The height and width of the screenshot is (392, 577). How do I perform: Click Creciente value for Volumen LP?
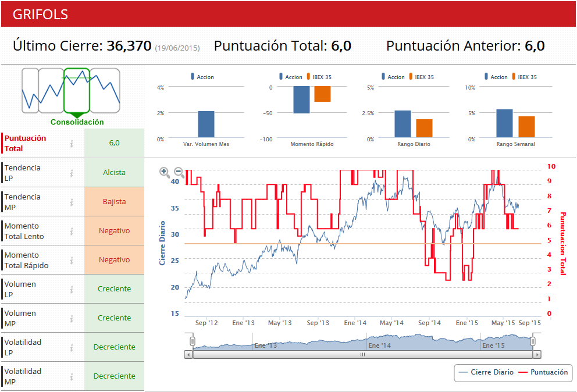[x=114, y=288]
